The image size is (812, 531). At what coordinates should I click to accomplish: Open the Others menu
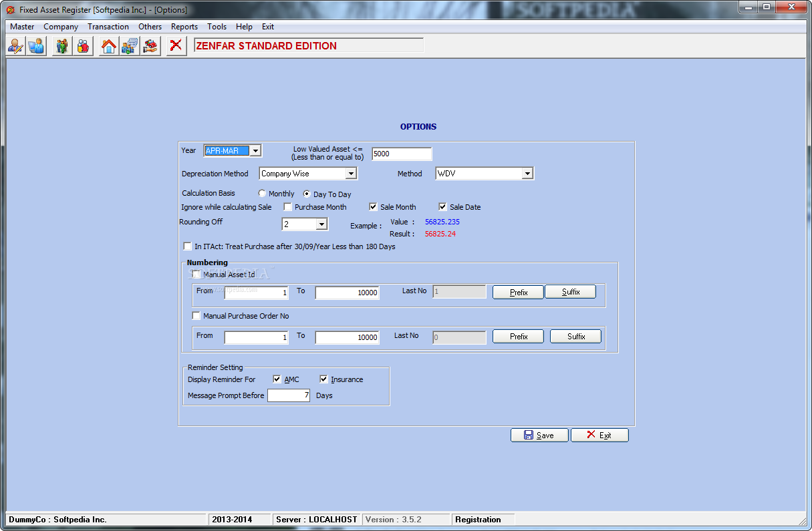pyautogui.click(x=150, y=27)
